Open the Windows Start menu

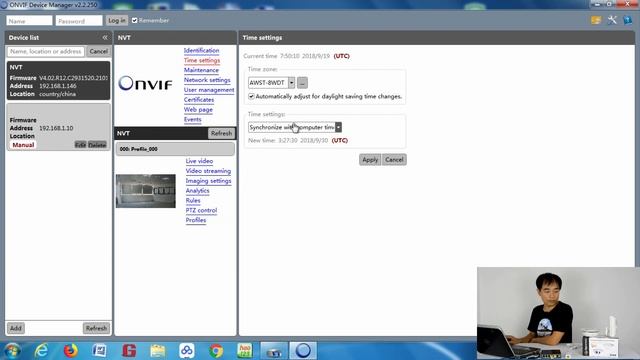[12, 351]
